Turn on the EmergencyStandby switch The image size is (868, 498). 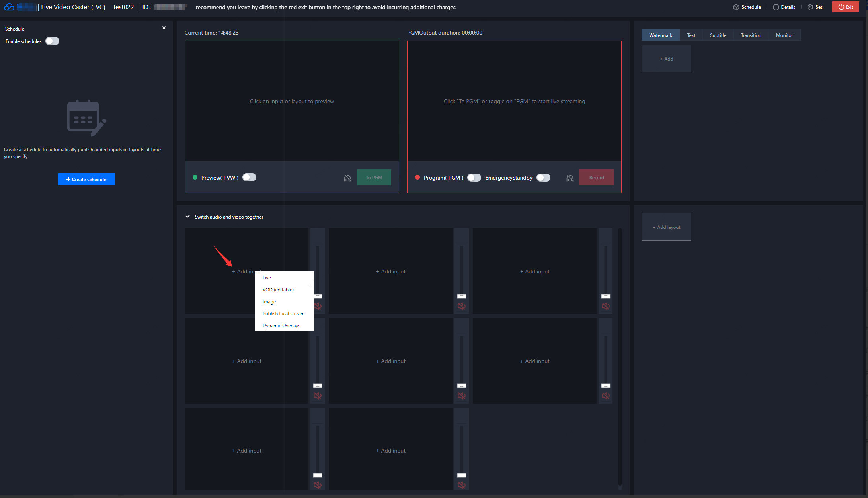[x=543, y=178]
